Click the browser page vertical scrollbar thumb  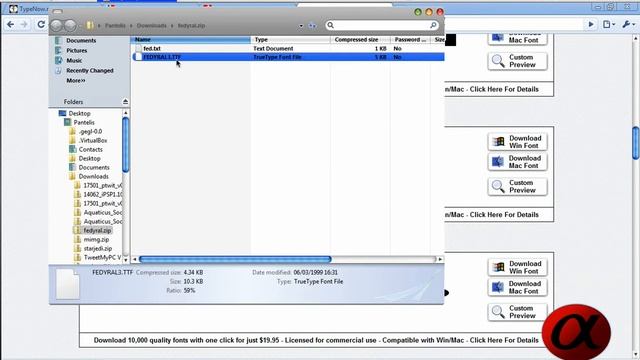tap(636, 143)
